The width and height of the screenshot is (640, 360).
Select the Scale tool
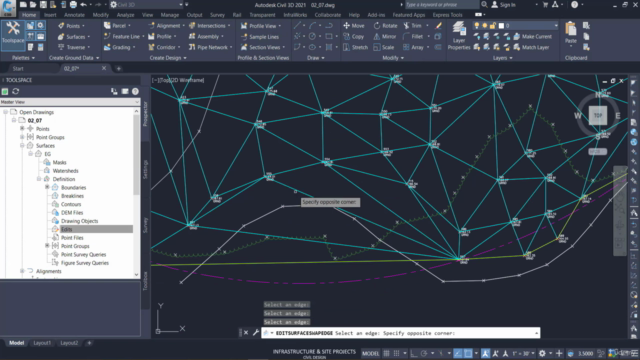(x=383, y=47)
